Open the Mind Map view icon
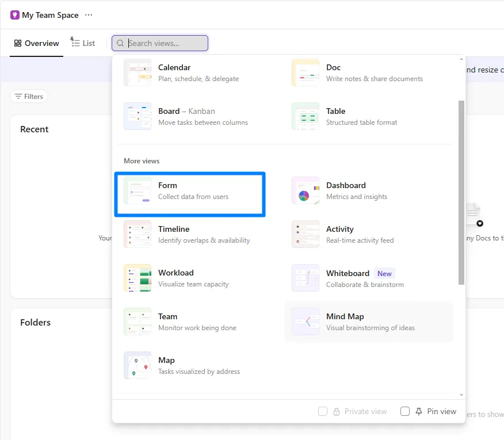The height and width of the screenshot is (440, 504). 306,322
